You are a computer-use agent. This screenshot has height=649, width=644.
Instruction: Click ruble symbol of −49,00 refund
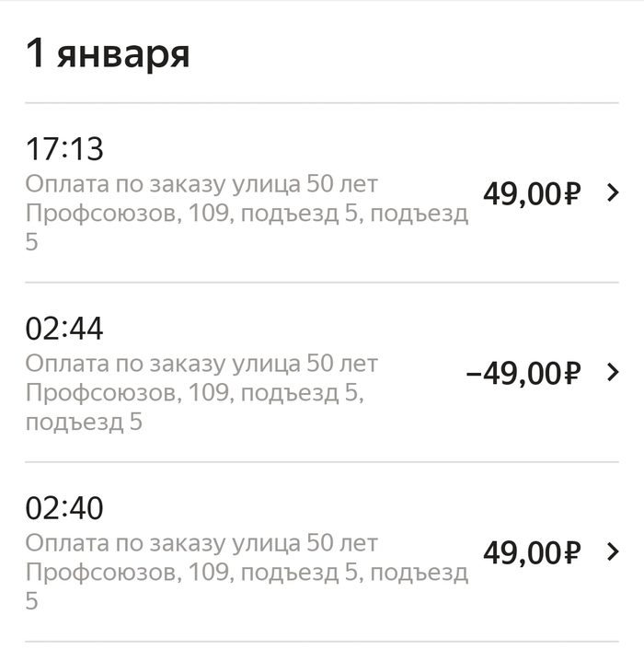click(x=572, y=374)
